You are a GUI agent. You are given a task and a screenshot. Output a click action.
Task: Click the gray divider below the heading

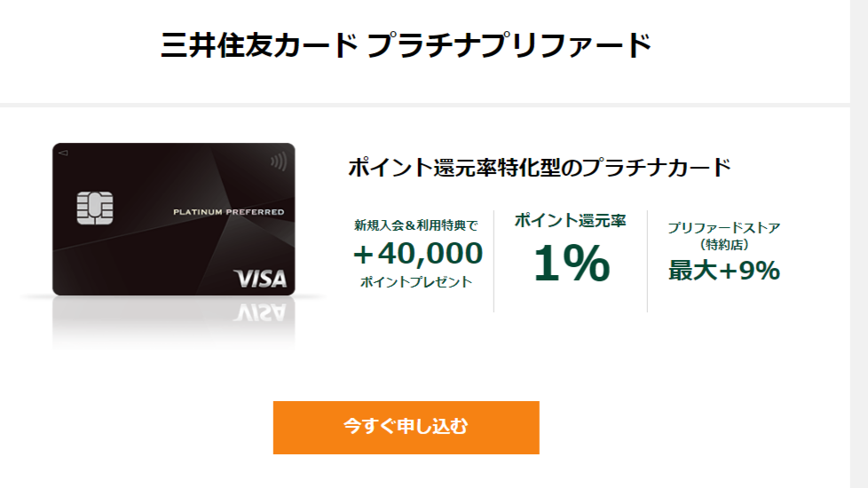point(425,105)
